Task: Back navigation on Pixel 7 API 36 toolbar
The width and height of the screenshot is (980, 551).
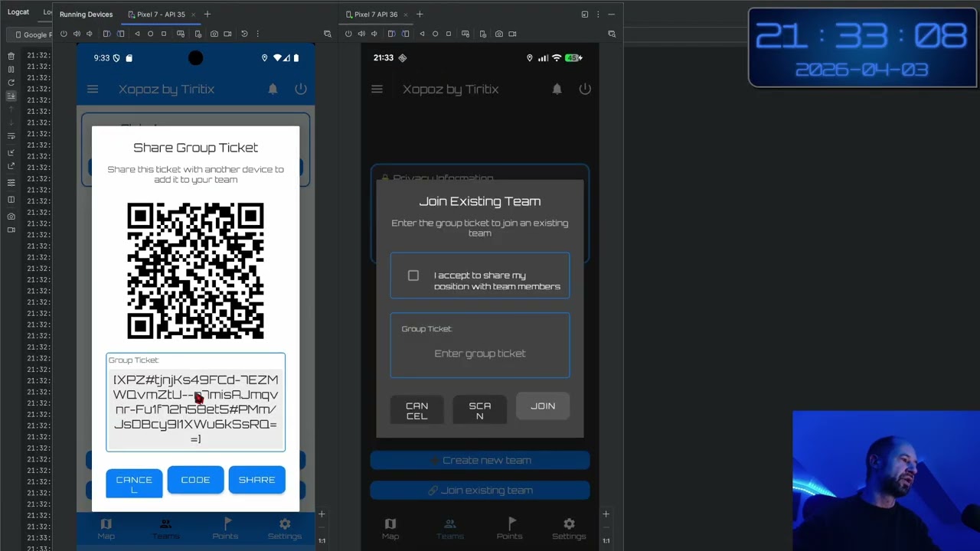Action: [x=422, y=34]
